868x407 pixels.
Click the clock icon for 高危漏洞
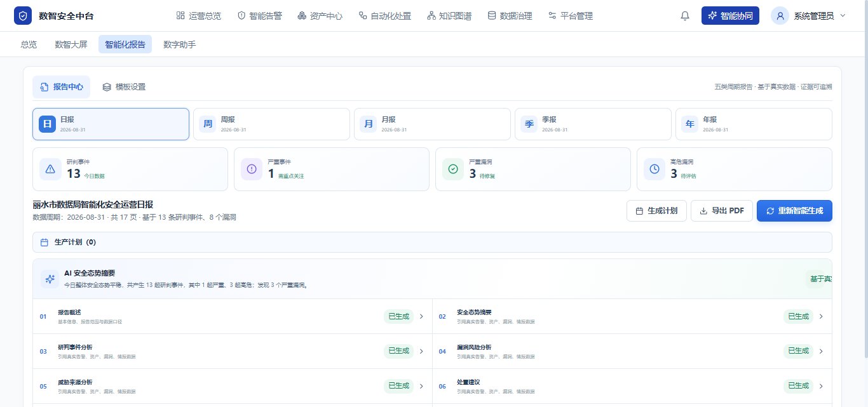(x=654, y=169)
